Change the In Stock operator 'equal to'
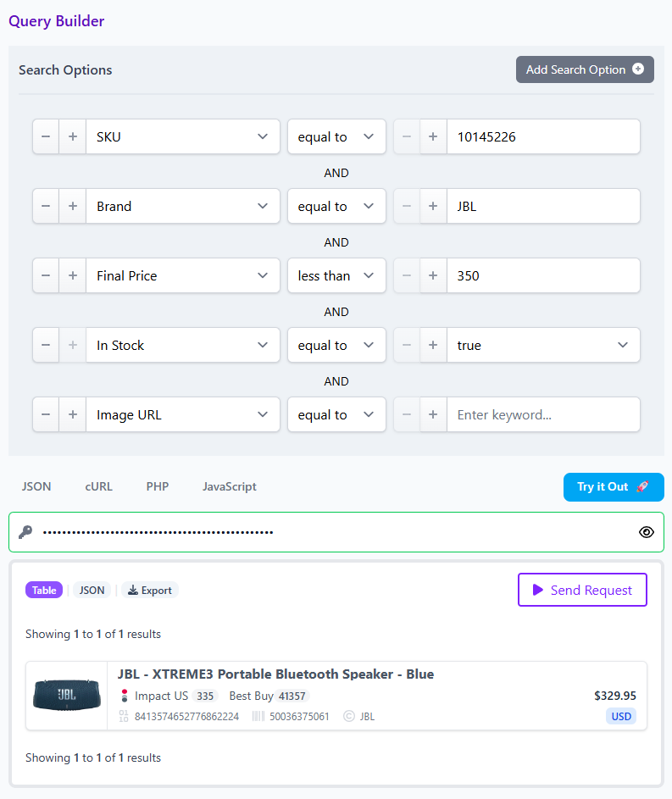The height and width of the screenshot is (799, 672). point(336,345)
